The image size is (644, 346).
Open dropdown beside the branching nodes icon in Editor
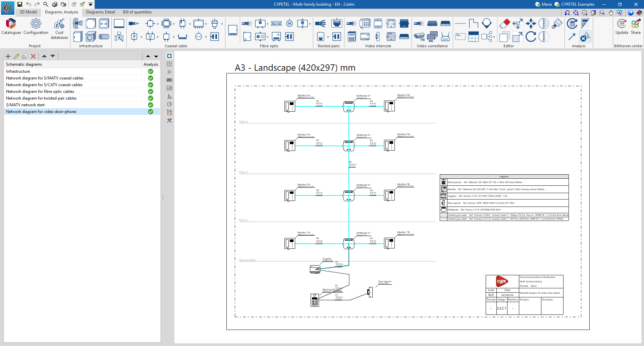click(x=494, y=37)
